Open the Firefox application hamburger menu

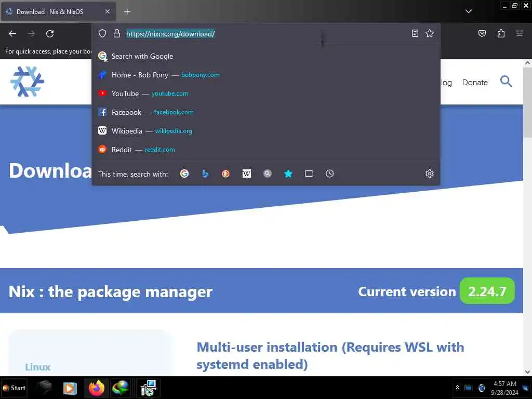(519, 33)
